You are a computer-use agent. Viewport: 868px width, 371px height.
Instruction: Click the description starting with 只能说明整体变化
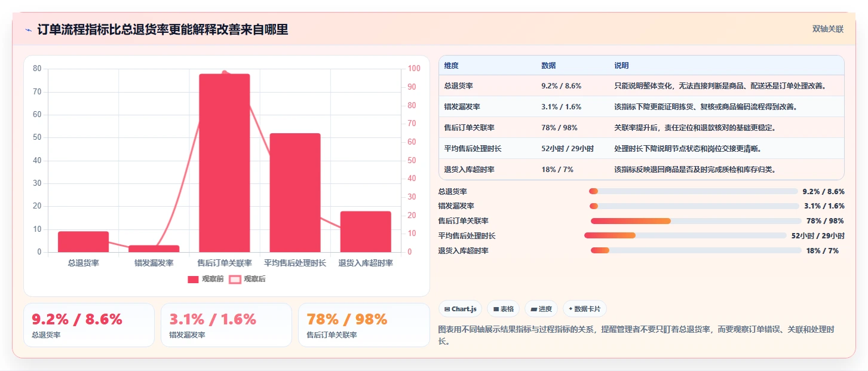(x=720, y=86)
